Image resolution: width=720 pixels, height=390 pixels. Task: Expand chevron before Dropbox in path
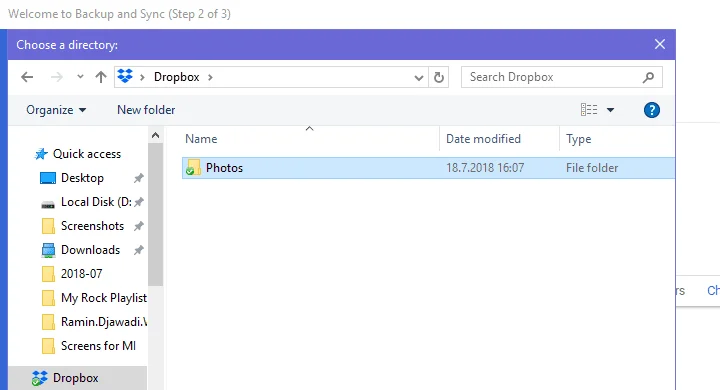click(x=142, y=77)
